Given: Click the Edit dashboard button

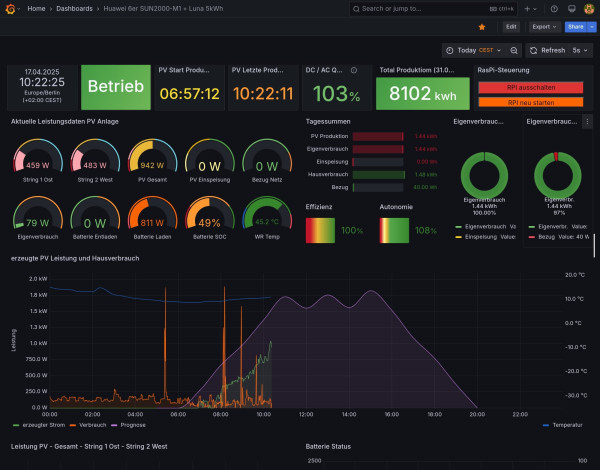Looking at the screenshot, I should (511, 27).
